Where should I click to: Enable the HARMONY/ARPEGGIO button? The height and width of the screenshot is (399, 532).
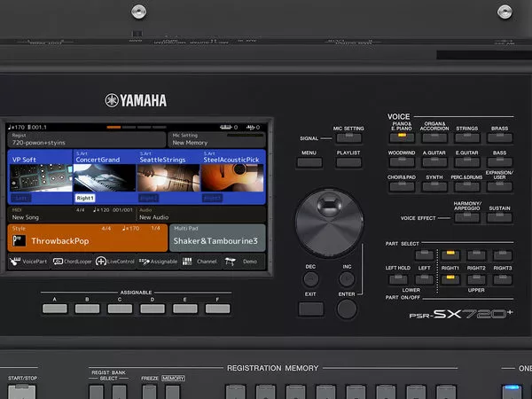(x=466, y=217)
